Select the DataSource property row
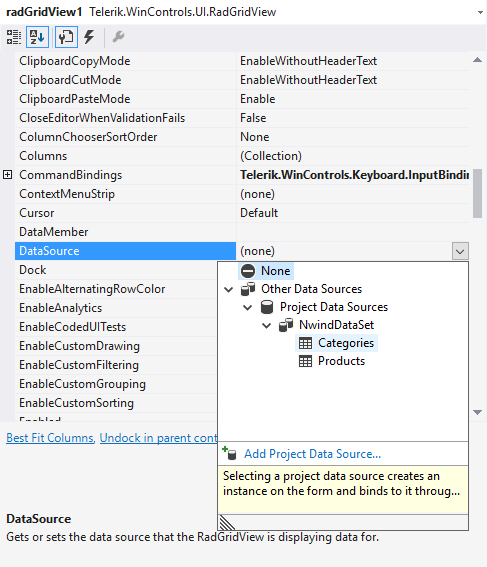The width and height of the screenshot is (487, 567). coord(125,251)
